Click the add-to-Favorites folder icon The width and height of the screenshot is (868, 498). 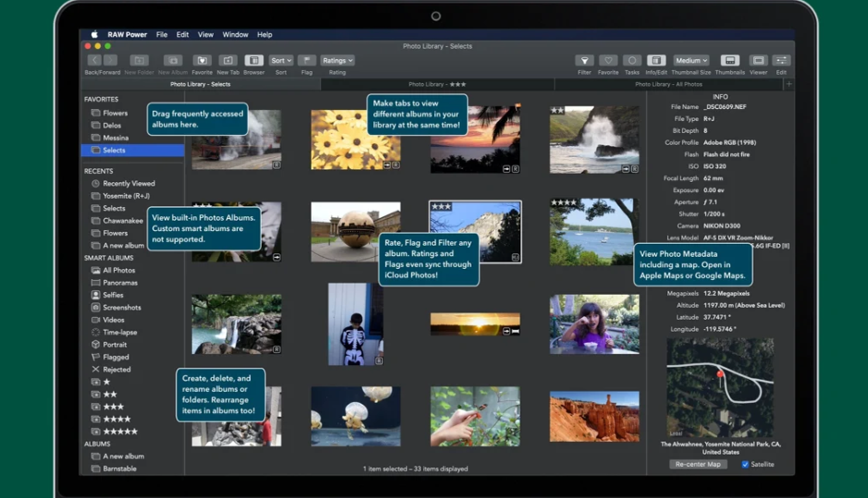click(x=202, y=61)
